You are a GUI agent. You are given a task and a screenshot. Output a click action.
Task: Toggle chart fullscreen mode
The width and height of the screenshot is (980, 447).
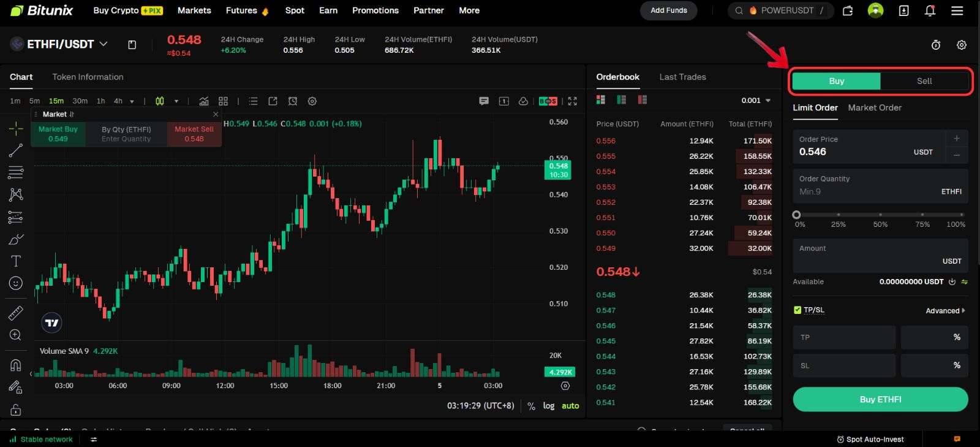(x=573, y=101)
